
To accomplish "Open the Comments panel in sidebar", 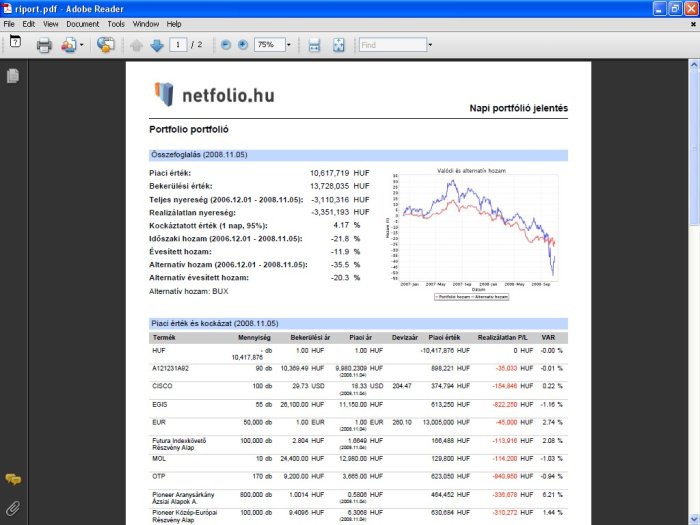I will click(x=13, y=479).
